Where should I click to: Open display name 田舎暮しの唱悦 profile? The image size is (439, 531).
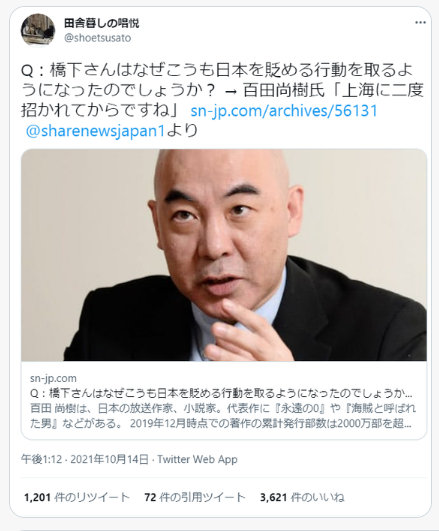[x=102, y=23]
